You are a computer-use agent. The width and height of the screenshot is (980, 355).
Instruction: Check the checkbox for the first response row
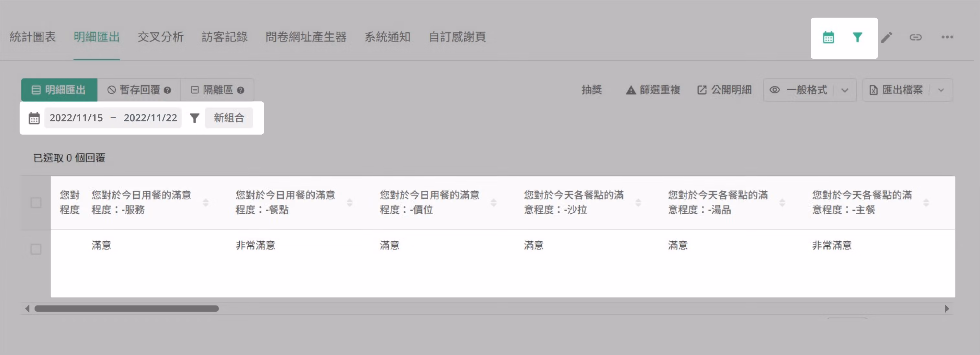click(36, 250)
